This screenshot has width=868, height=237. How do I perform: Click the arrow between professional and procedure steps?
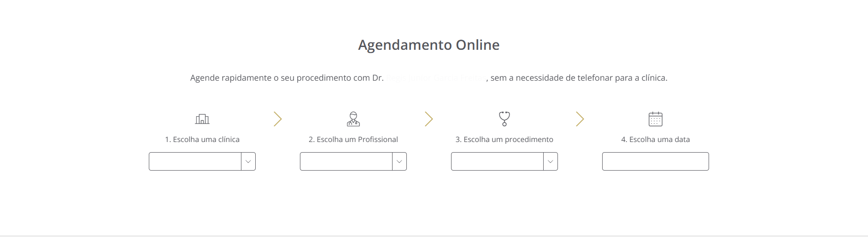(428, 119)
